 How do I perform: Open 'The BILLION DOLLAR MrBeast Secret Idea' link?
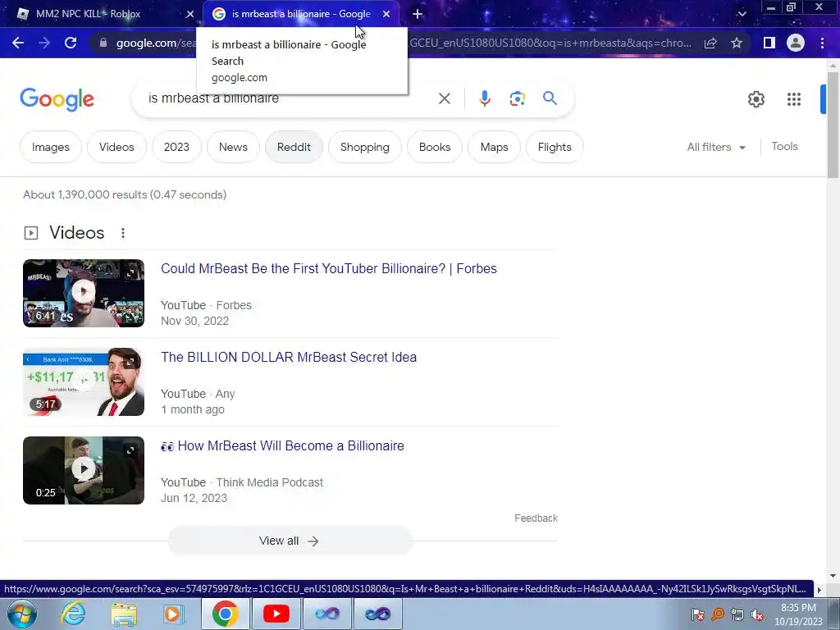(289, 358)
